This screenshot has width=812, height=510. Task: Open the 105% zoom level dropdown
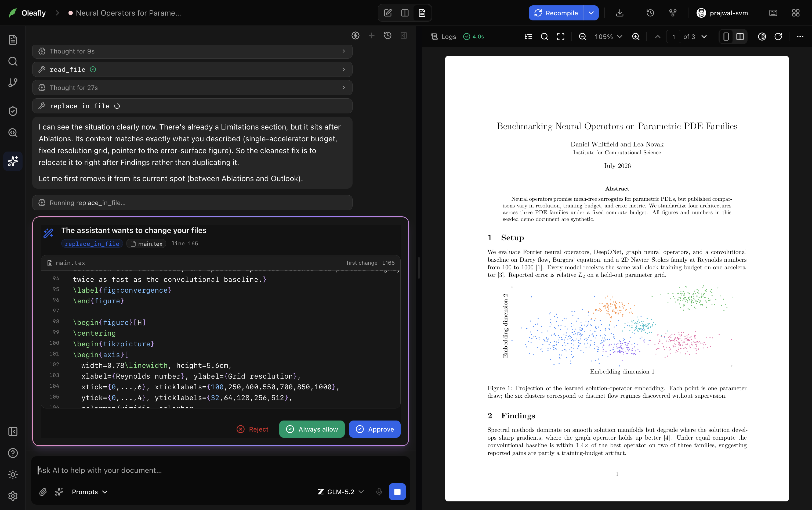point(608,37)
